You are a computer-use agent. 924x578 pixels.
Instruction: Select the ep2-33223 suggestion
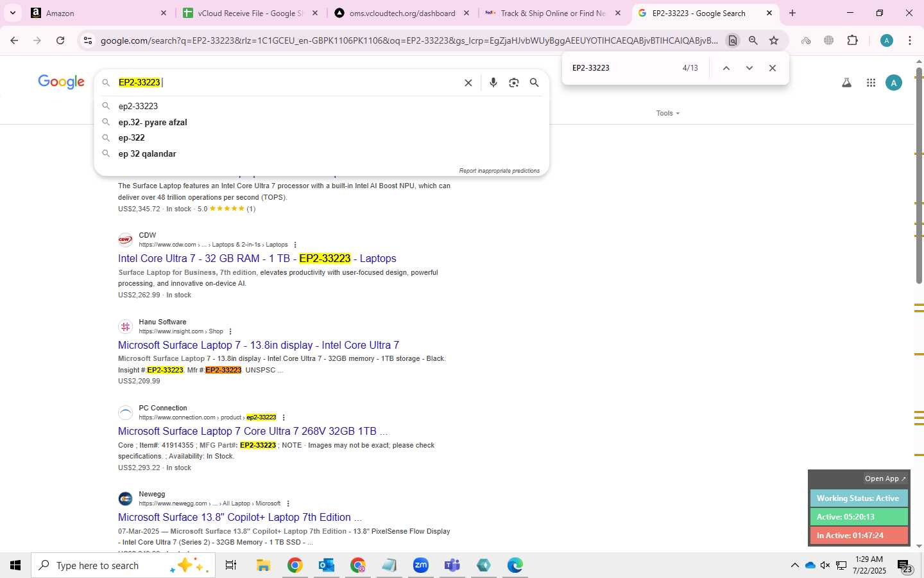(321, 106)
